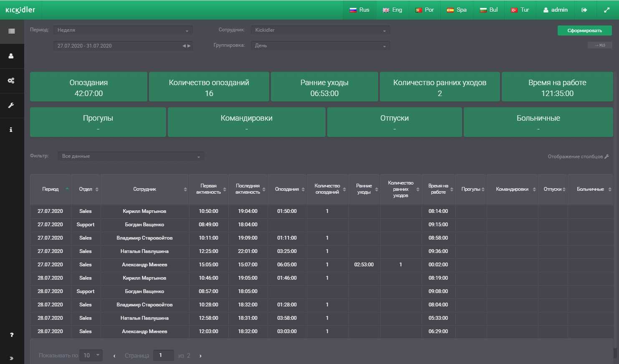
Task: Open the Группировка dropdown showing День
Action: [320, 45]
